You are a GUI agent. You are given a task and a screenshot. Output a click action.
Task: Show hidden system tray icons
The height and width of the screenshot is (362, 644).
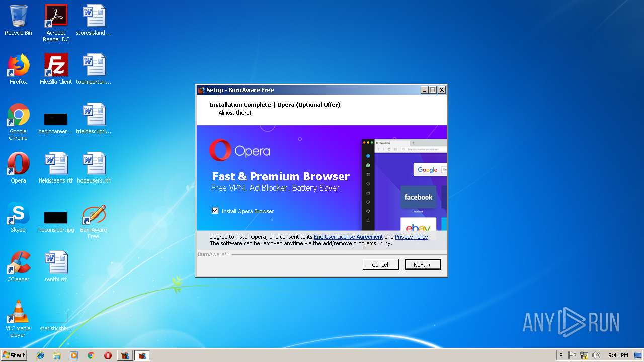coord(561,355)
